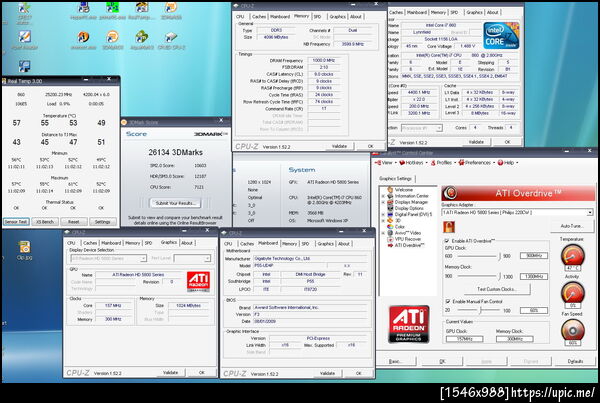Click XS Bench in Real Temp
Screen dimensions: 600x403
pos(45,222)
